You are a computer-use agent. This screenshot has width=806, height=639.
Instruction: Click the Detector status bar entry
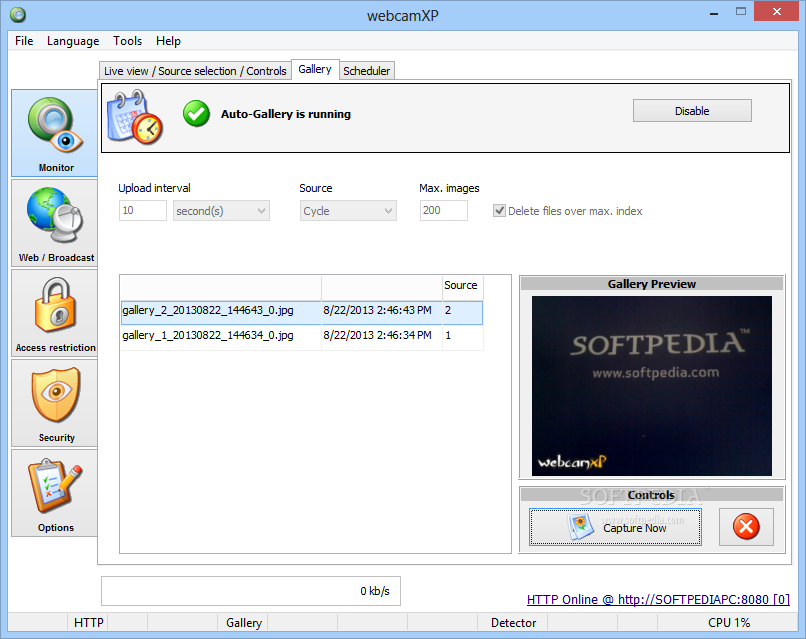click(513, 623)
